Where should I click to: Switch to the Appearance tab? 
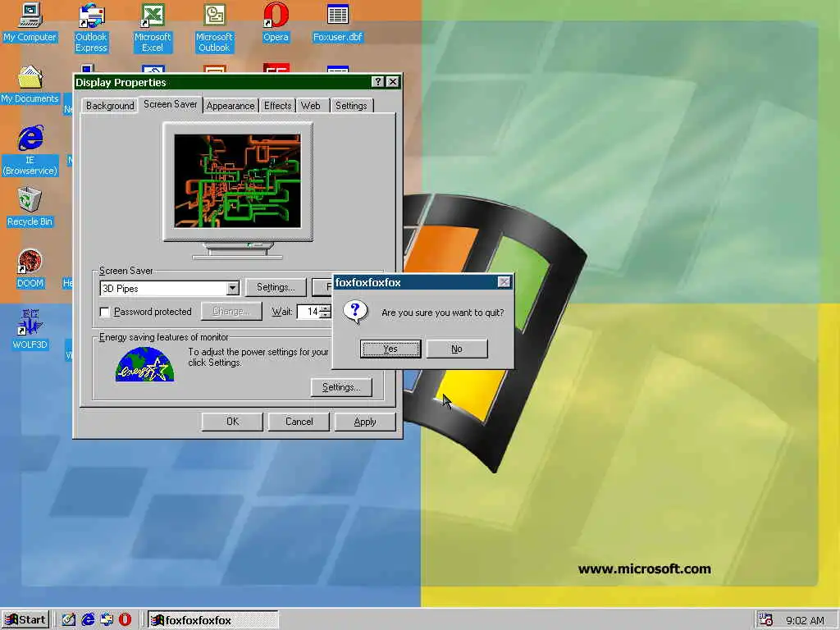(x=231, y=106)
